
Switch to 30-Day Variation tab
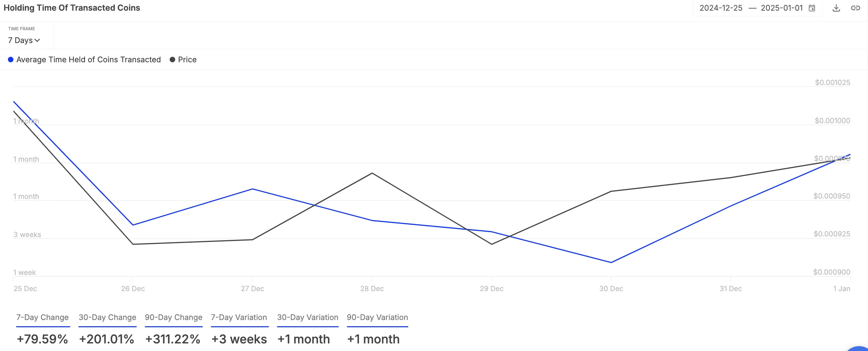(308, 317)
